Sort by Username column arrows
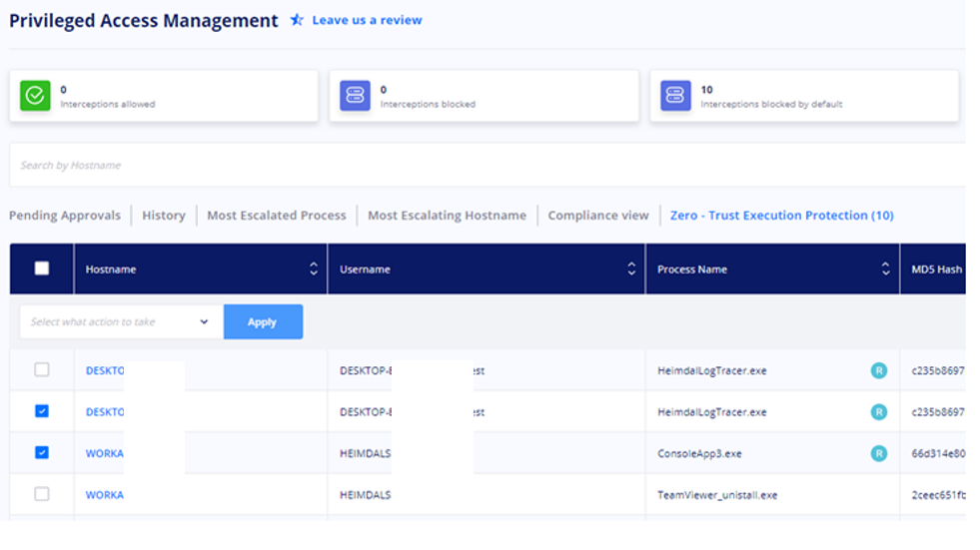The height and width of the screenshot is (550, 980). (x=631, y=270)
